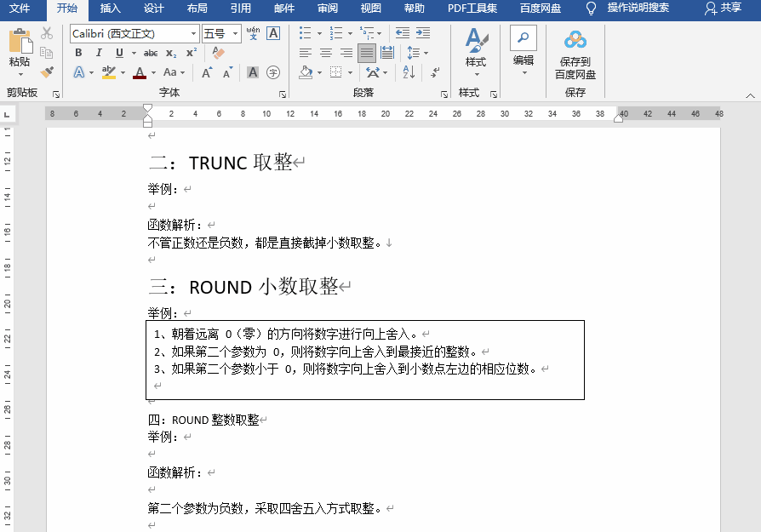Select the Format Painter brush
The width and height of the screenshot is (761, 532).
tap(47, 72)
